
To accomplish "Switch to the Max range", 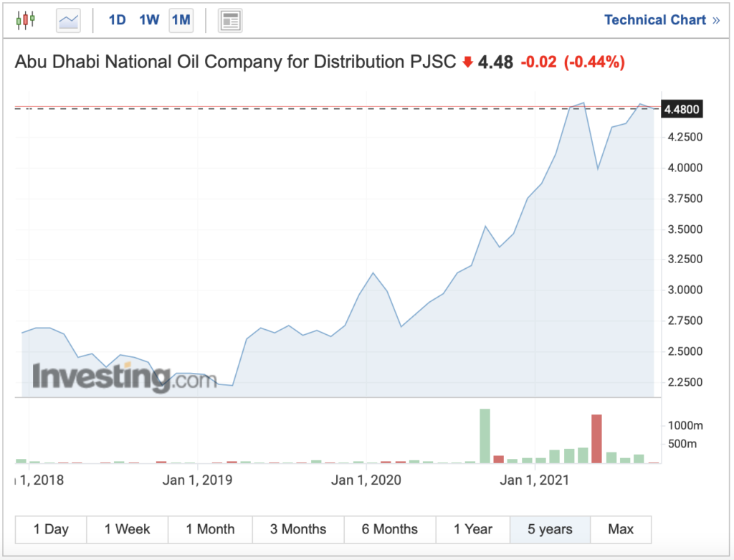I will click(x=621, y=530).
